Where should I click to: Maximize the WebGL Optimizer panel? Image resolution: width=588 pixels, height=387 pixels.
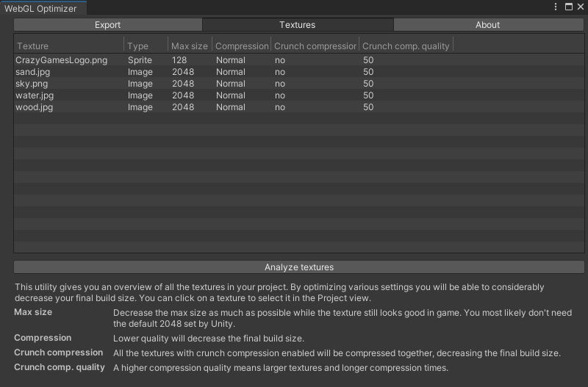click(x=568, y=7)
